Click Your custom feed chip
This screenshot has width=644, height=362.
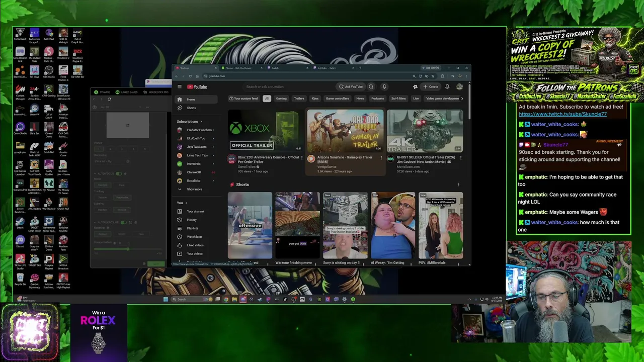coord(245,99)
